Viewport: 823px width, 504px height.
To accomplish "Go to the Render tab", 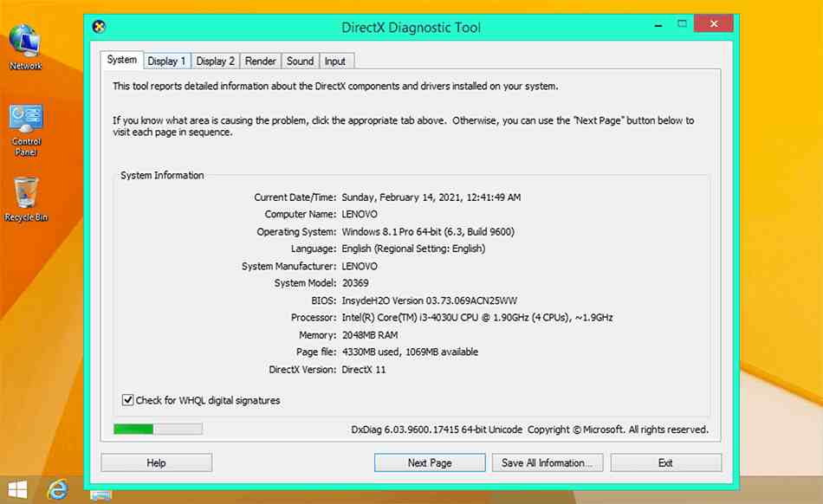I will tap(261, 61).
